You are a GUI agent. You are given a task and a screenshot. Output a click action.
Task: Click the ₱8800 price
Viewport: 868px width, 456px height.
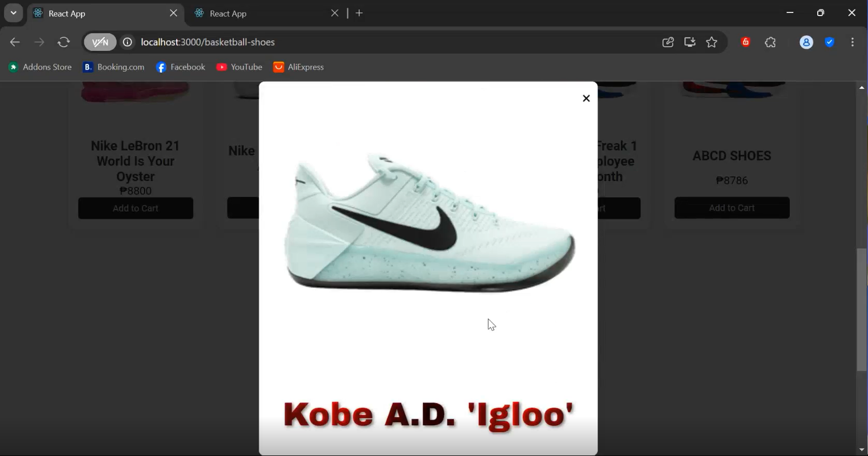click(135, 191)
